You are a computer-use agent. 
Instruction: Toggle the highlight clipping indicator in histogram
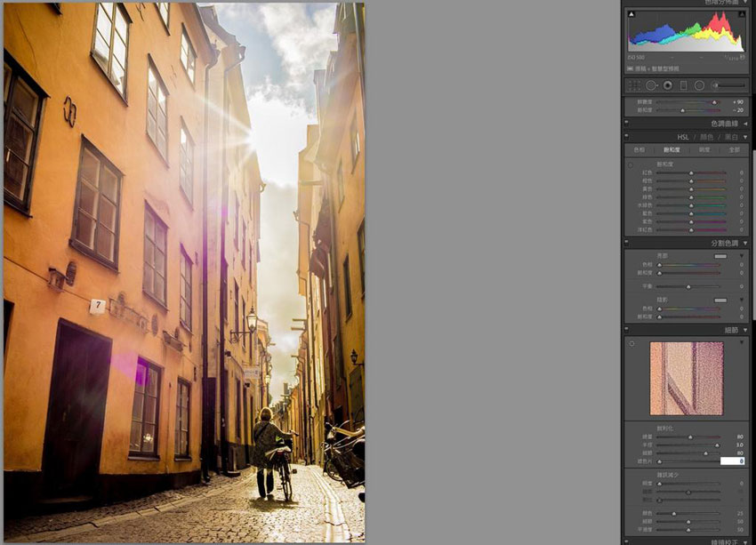click(741, 15)
